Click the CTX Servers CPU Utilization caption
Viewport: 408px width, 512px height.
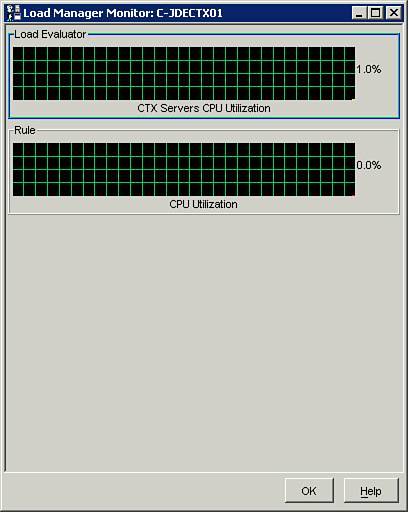click(x=204, y=108)
